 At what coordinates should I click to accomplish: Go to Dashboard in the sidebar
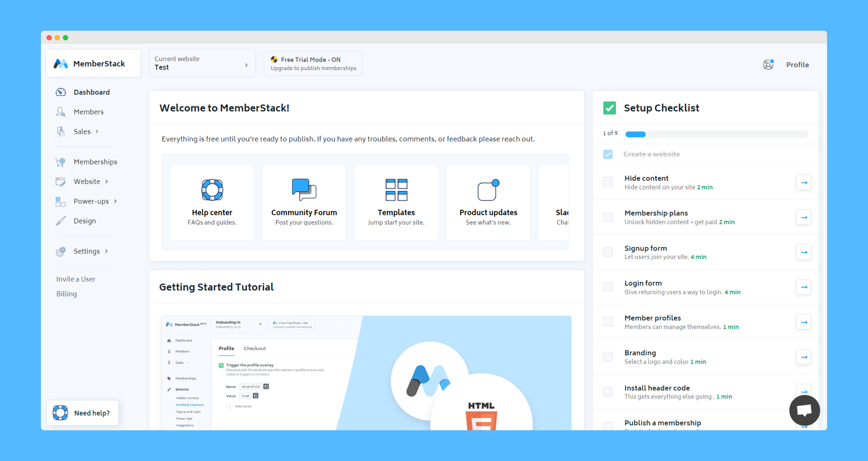click(92, 92)
